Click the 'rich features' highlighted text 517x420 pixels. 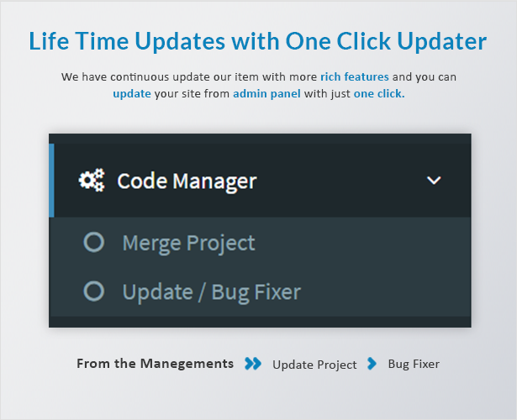355,76
